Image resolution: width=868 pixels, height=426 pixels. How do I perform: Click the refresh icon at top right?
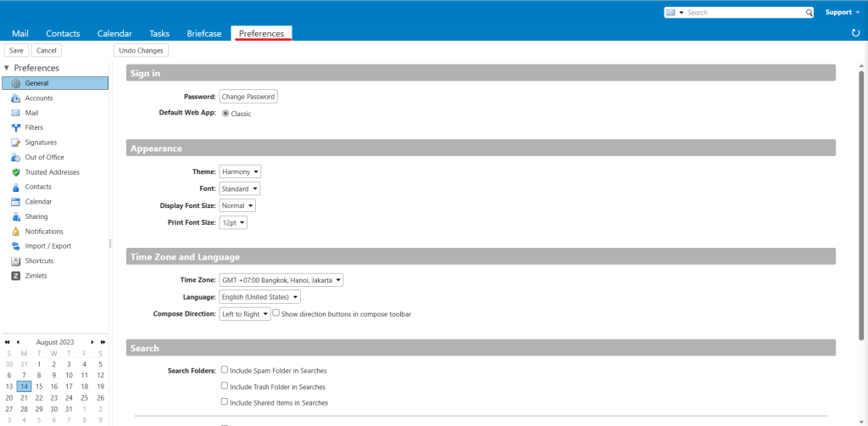(855, 33)
